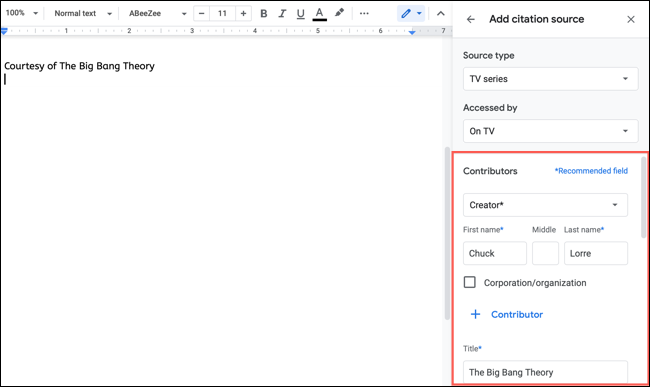Image resolution: width=650 pixels, height=387 pixels.
Task: Click the citation panel scrollbar
Action: [x=643, y=197]
